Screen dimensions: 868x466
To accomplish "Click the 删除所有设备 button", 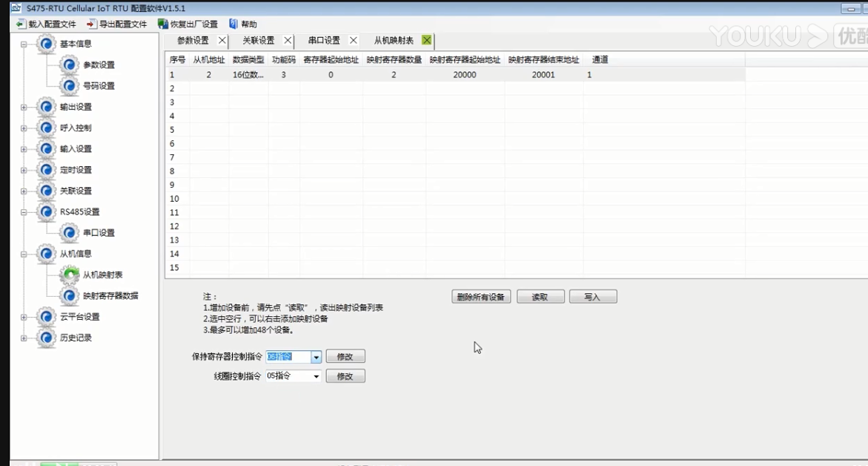I will 480,297.
